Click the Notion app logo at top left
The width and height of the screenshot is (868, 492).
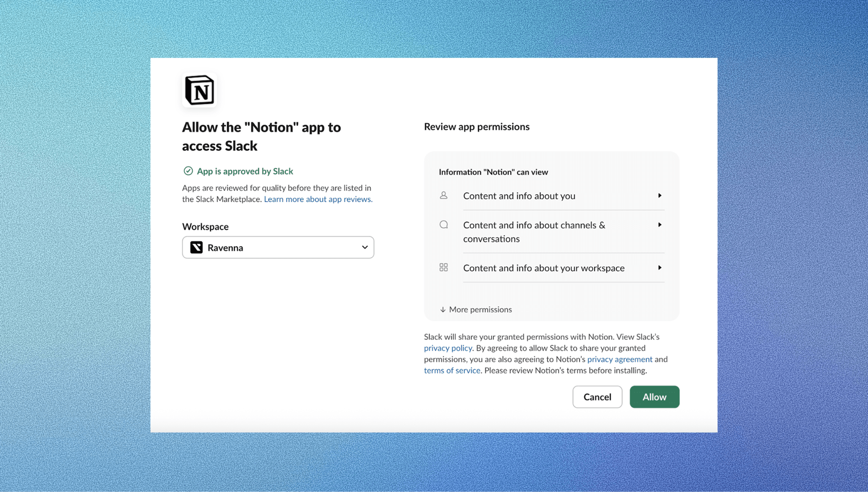click(x=199, y=90)
